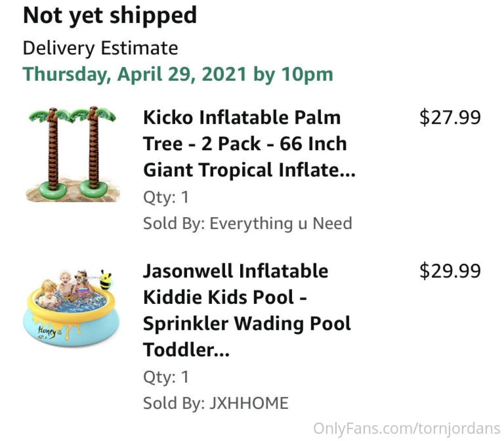Open the Kicko Inflatable Palm Tree listing title
This screenshot has height=441, width=504.
click(249, 144)
